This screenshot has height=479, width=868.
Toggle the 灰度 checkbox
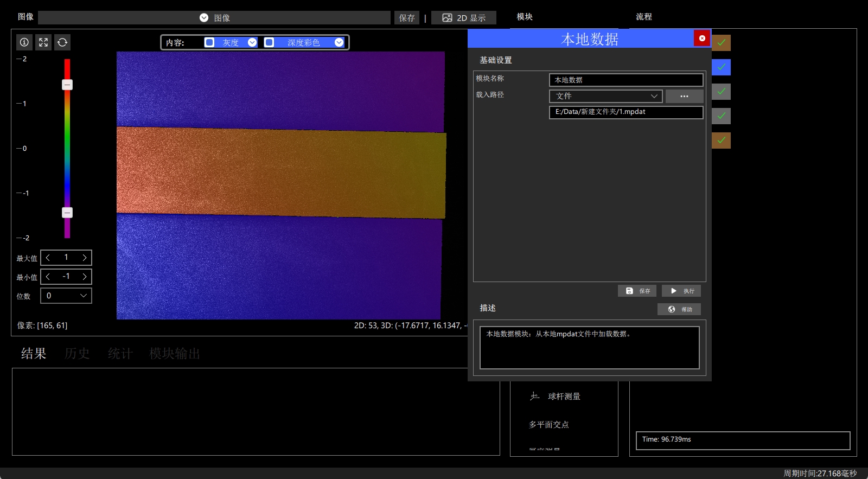pos(209,42)
